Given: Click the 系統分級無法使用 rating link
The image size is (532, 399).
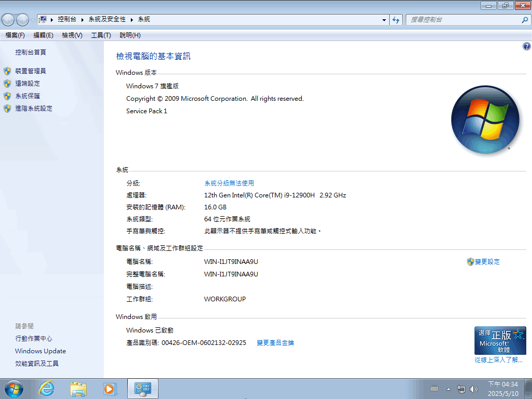Looking at the screenshot, I should (229, 183).
